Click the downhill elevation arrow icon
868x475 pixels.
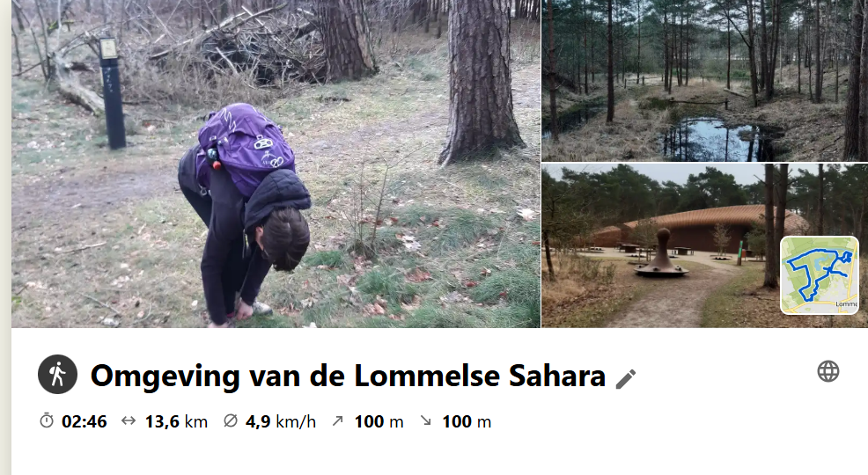click(425, 420)
